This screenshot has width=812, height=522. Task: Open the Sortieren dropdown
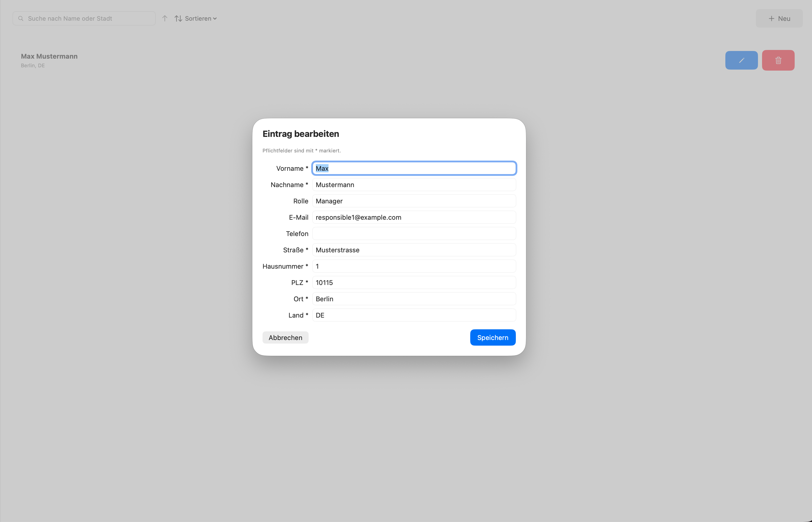pyautogui.click(x=196, y=18)
